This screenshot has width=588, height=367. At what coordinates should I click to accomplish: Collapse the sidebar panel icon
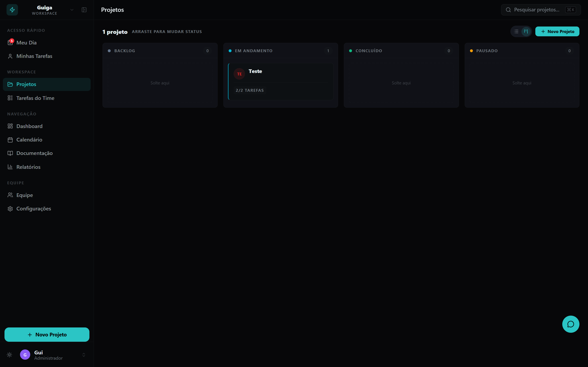[x=84, y=10]
